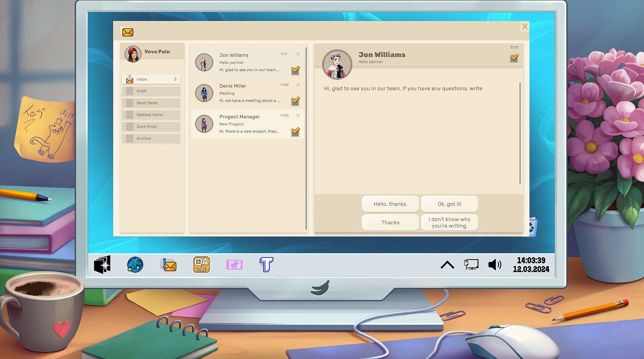The width and height of the screenshot is (644, 359).
Task: Click the 11:11 timestamp in reading pane
Action: pos(514,48)
